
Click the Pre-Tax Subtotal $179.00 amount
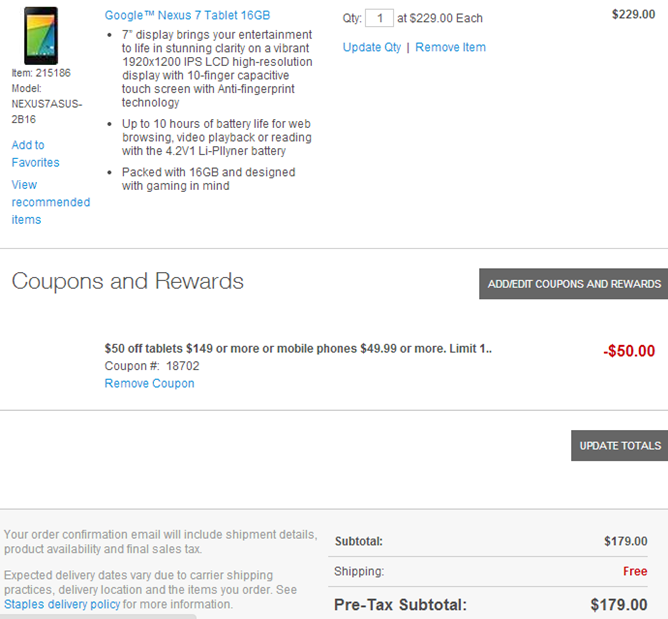619,605
